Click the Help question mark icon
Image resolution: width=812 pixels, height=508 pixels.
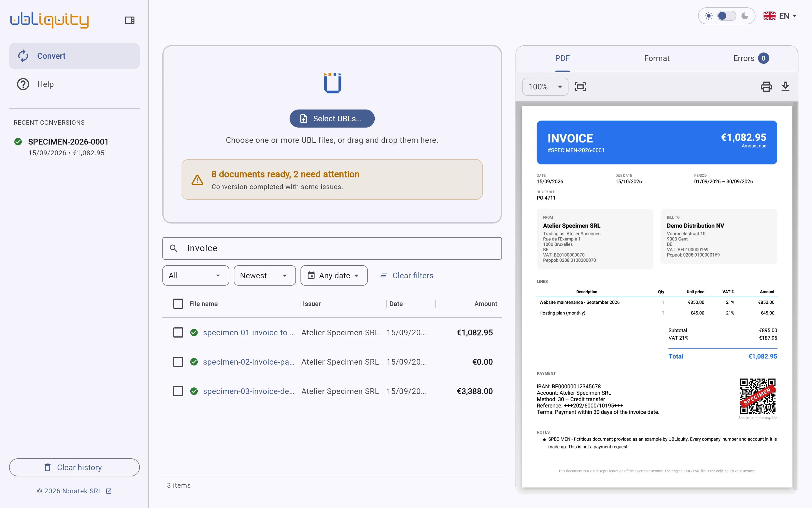(x=23, y=84)
